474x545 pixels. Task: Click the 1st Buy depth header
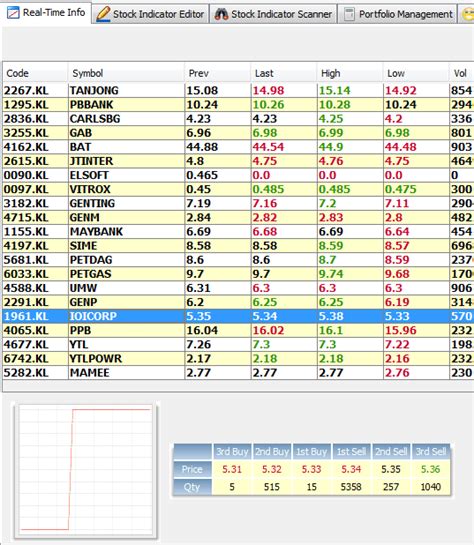pyautogui.click(x=311, y=452)
